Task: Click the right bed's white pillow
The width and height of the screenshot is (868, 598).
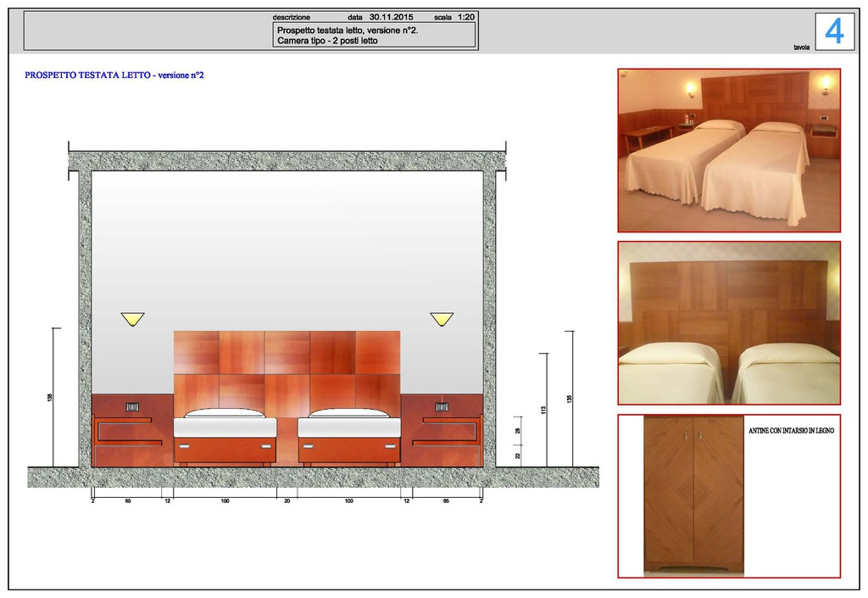Action: coord(348,413)
